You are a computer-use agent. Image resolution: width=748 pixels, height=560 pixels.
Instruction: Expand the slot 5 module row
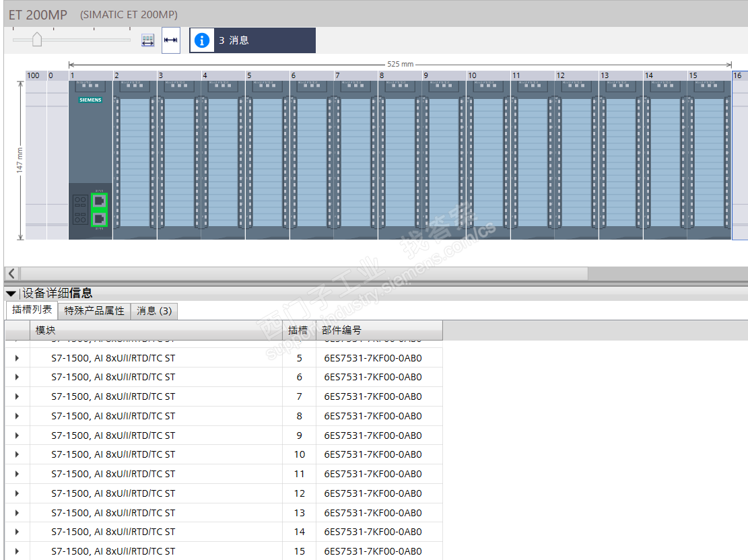18,358
